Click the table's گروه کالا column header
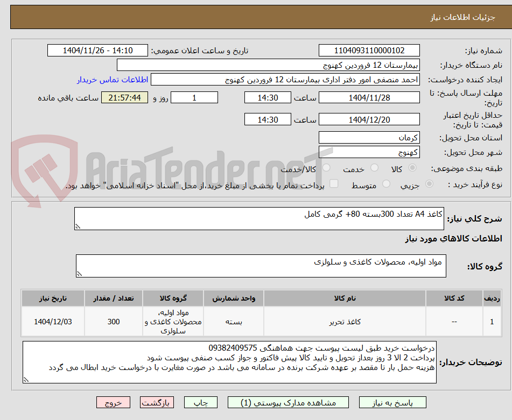Screen dimensions: 512x420 tap(173, 298)
